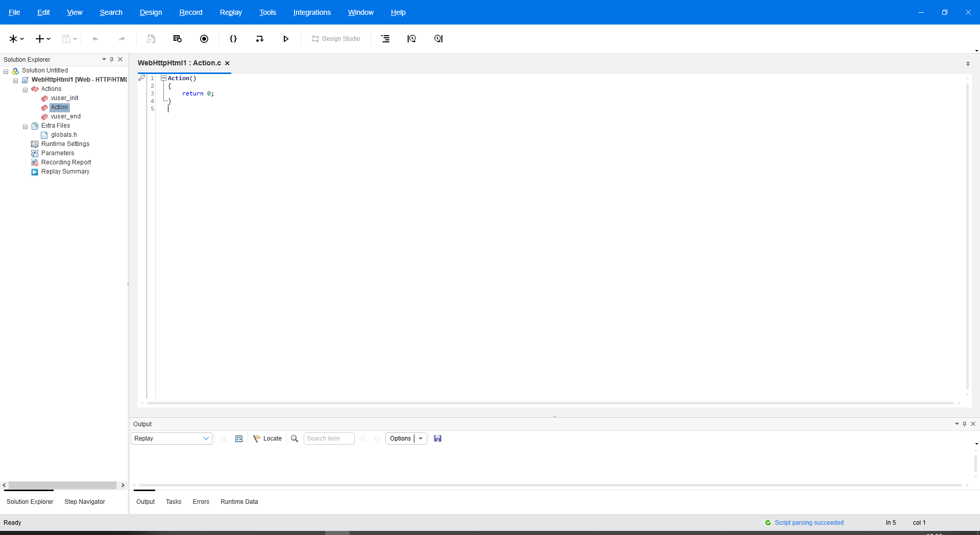Run the script with the Replay play icon

tap(286, 39)
